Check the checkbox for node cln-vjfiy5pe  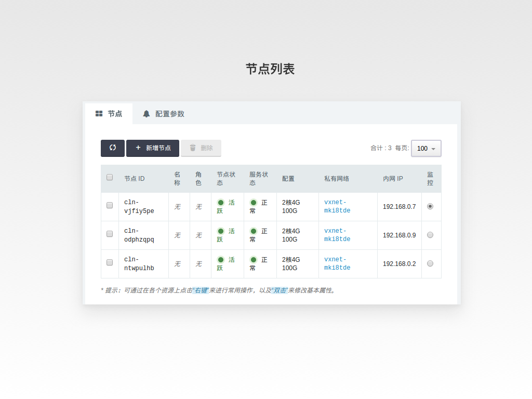[110, 206]
